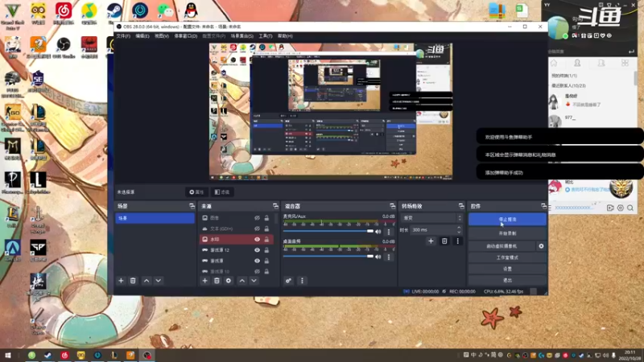Open the View (V) menu in OBS
This screenshot has height=362, width=644.
coord(162,36)
